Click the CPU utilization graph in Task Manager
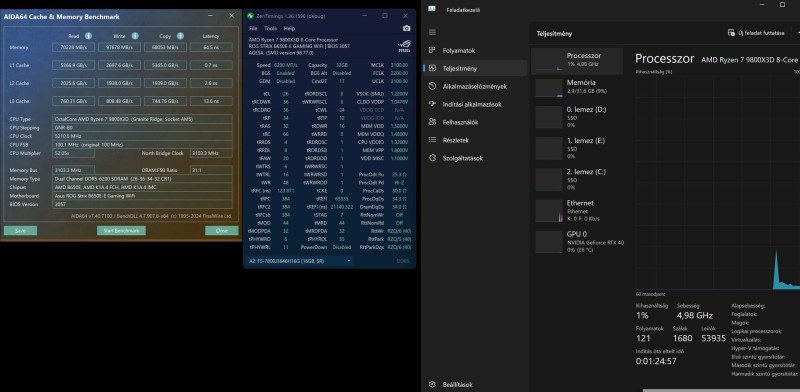Image resolution: width=800 pixels, height=392 pixels. [718, 182]
